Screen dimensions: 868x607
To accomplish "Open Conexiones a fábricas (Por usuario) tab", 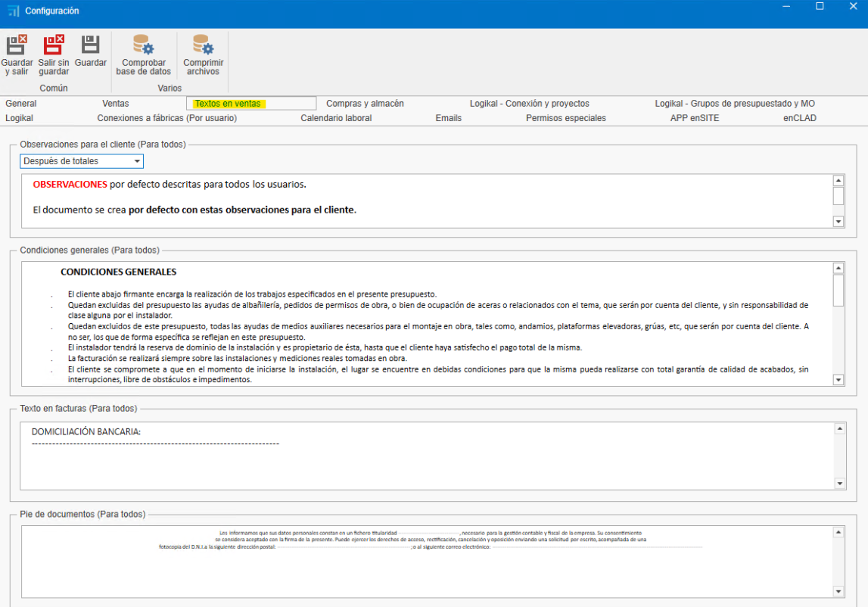I will point(166,118).
